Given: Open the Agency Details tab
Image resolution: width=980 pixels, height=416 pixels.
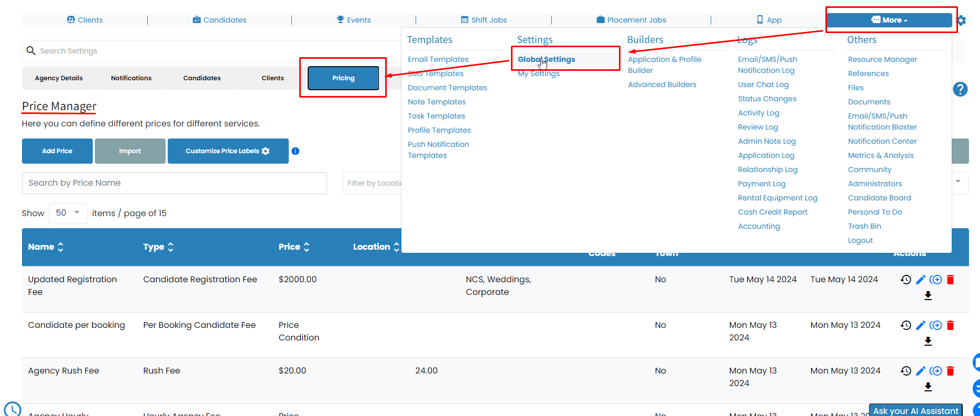Looking at the screenshot, I should [59, 78].
